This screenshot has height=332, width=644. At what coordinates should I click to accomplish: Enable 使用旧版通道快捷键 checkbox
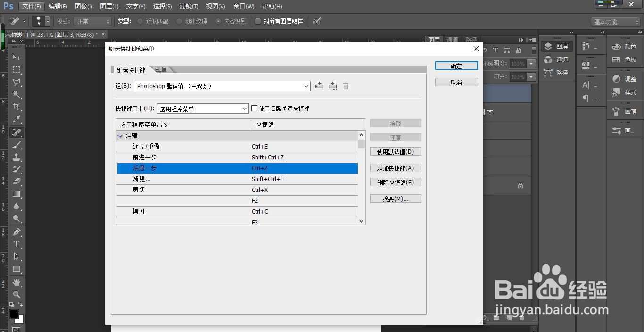(254, 108)
